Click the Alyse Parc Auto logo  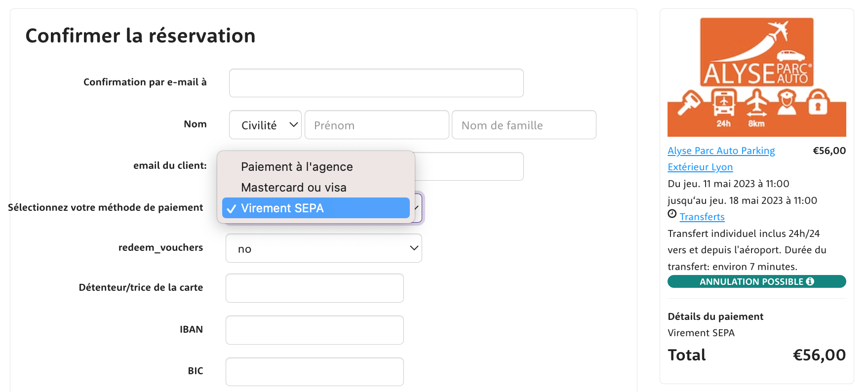click(757, 52)
